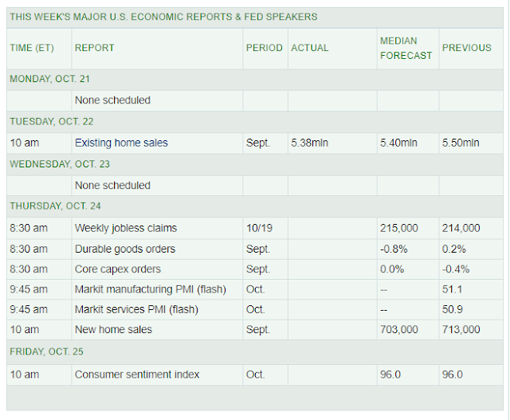
Task: Click the 9:45 am time for Markit services PMI
Action: point(29,309)
